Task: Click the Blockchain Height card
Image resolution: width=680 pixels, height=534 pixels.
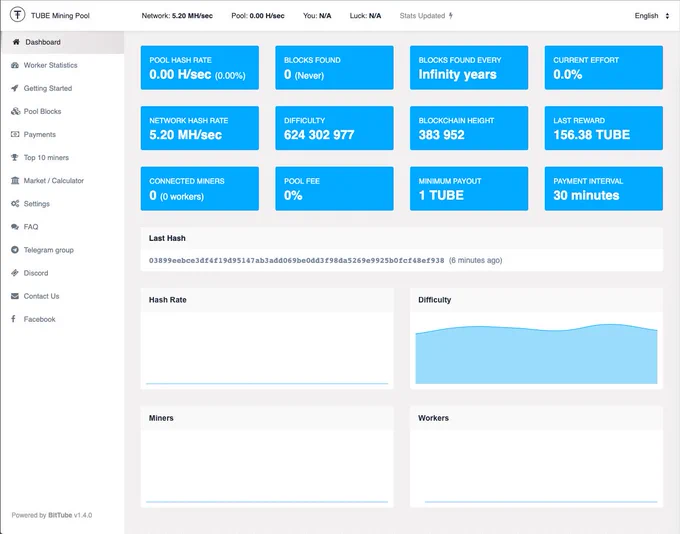Action: coord(469,128)
